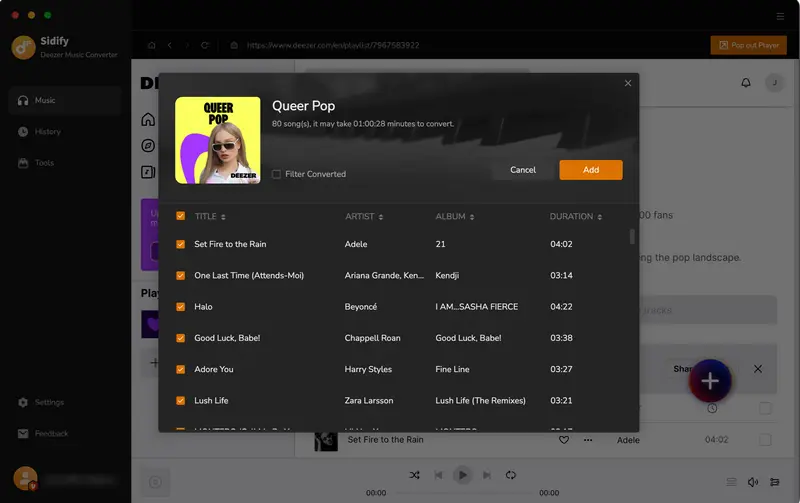Click the song list scrollbar thumb
The height and width of the screenshot is (503, 800).
[632, 237]
